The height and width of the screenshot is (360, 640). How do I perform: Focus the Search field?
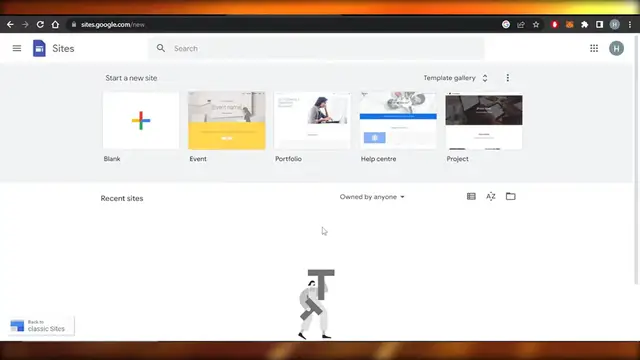coord(316,48)
